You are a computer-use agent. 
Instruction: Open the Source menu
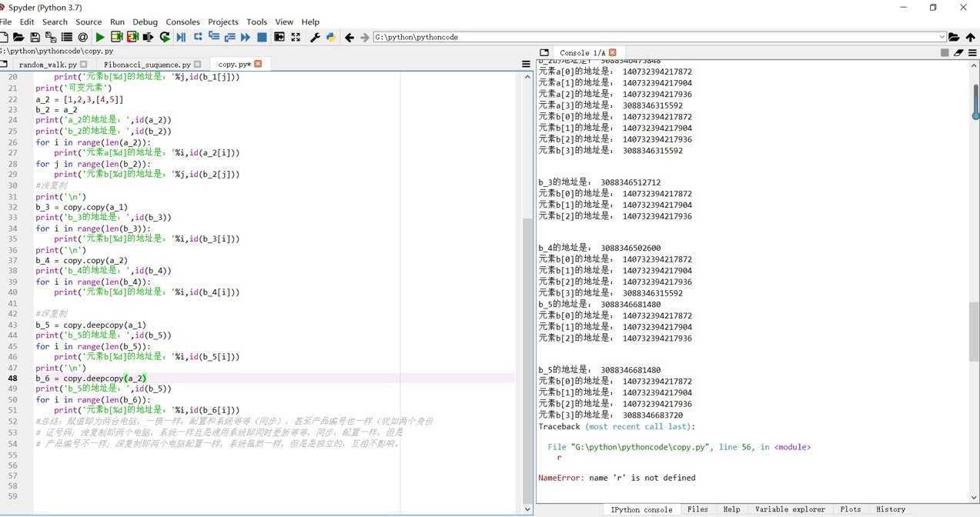click(x=89, y=22)
